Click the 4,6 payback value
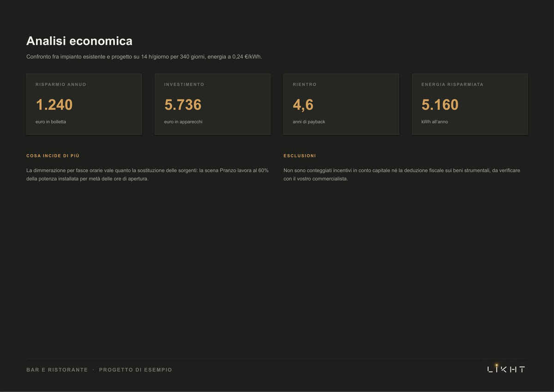Screen dimensions: 554x392 point(303,105)
